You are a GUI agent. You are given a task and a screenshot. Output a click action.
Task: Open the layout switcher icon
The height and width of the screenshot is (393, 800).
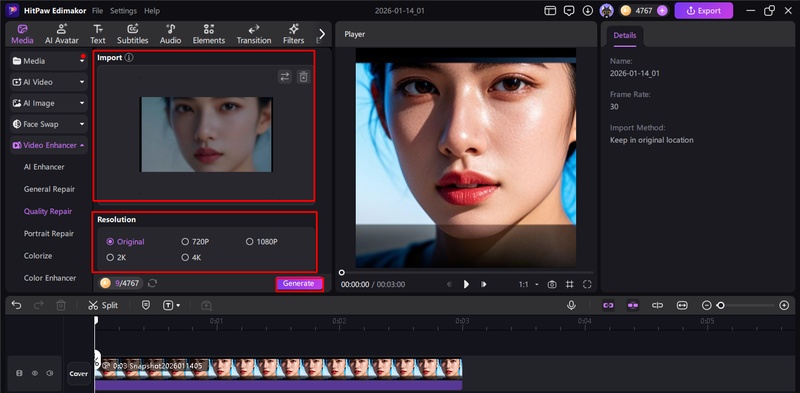point(550,11)
